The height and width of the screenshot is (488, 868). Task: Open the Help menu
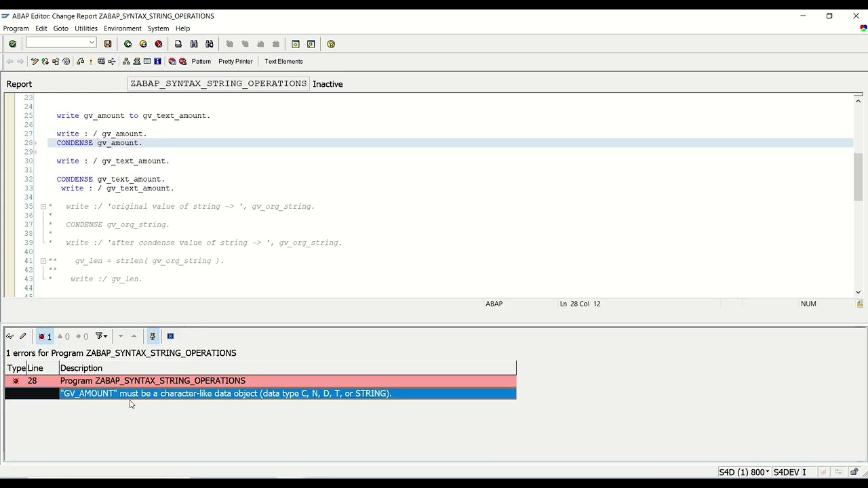click(182, 28)
